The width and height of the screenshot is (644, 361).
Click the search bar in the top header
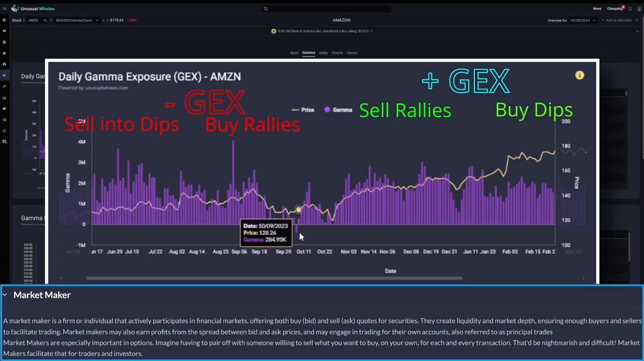click(326, 8)
